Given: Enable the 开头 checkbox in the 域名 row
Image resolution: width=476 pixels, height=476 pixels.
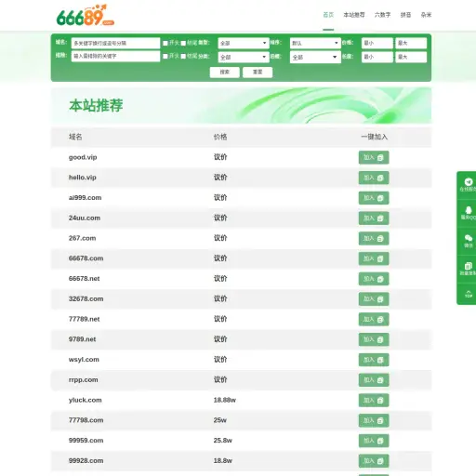Looking at the screenshot, I should 165,43.
